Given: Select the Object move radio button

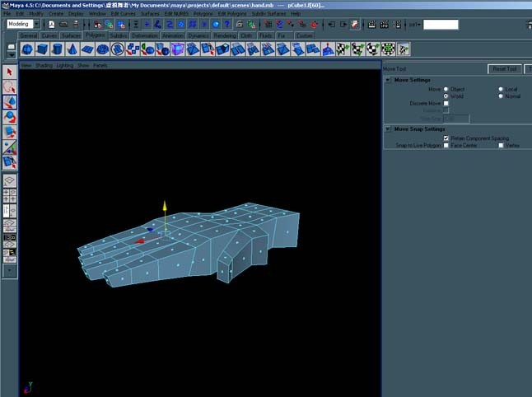Looking at the screenshot, I should click(446, 89).
